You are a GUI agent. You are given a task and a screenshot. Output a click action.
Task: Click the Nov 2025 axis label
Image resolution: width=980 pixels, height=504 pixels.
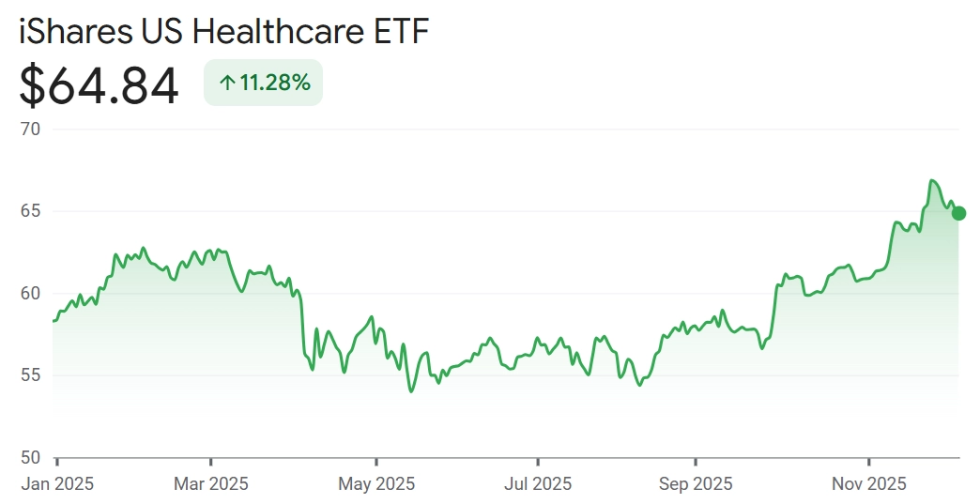(x=869, y=484)
